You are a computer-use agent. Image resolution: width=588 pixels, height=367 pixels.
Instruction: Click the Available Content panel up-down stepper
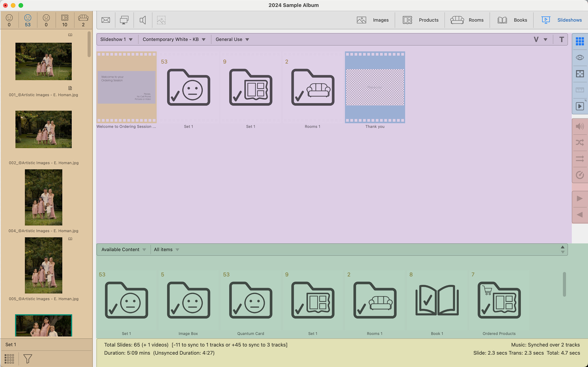tap(562, 249)
